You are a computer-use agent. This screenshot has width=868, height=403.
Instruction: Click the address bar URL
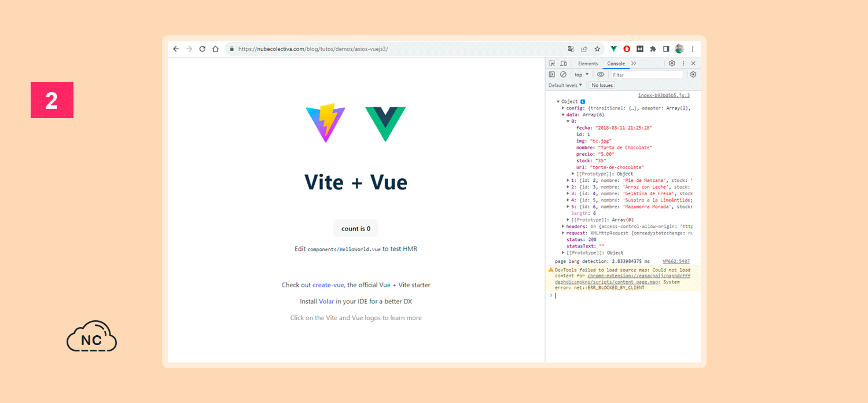point(313,49)
